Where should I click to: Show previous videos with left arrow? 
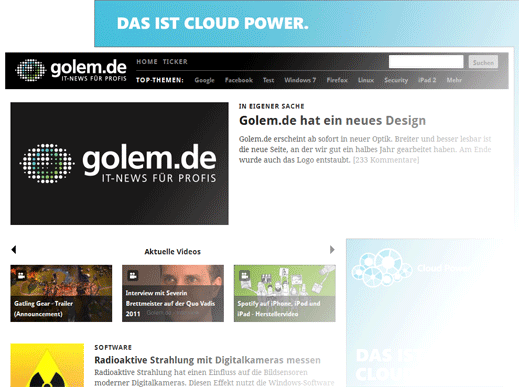14,250
